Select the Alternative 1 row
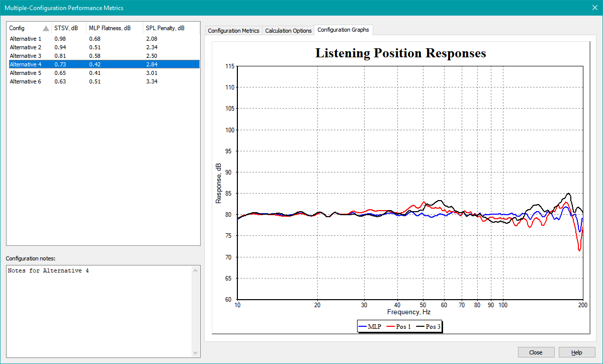 (104, 39)
